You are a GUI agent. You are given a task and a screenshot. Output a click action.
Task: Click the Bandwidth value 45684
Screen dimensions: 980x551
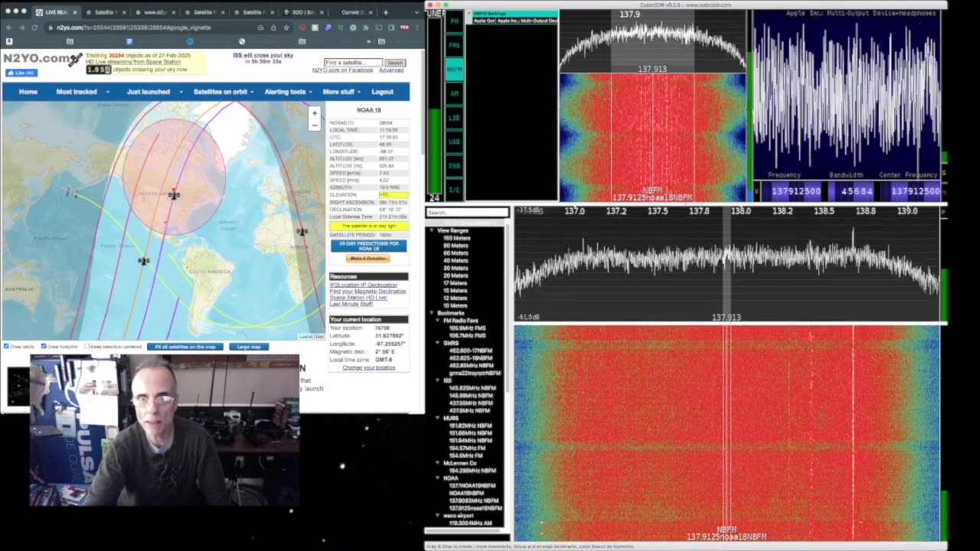[x=856, y=191]
